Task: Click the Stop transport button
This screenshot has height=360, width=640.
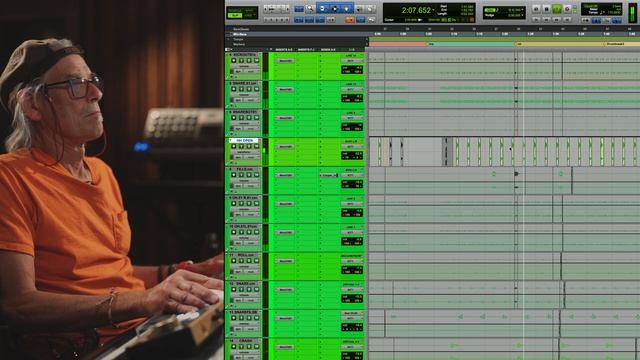Action: (x=547, y=9)
